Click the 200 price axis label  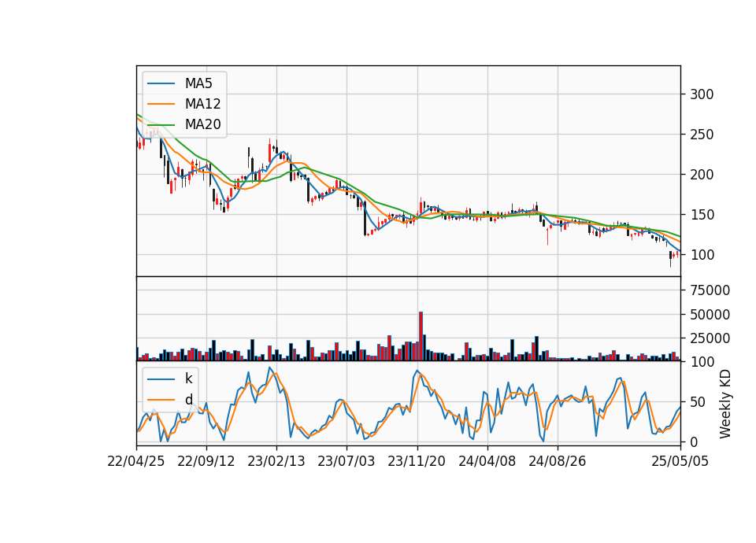tap(702, 175)
